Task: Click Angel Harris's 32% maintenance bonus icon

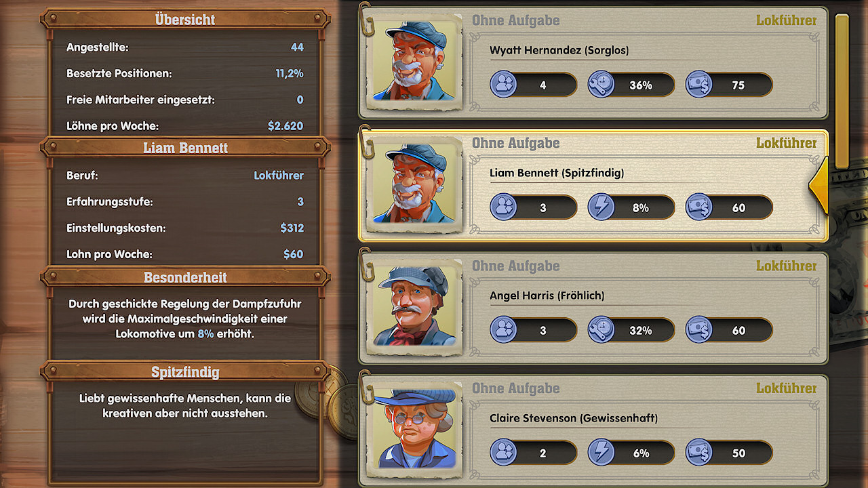Action: pyautogui.click(x=601, y=330)
